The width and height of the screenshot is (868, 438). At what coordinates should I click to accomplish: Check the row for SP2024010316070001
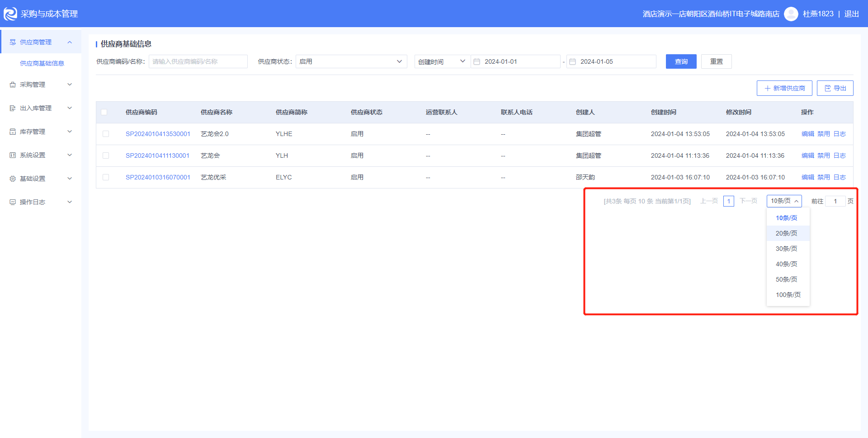click(106, 177)
